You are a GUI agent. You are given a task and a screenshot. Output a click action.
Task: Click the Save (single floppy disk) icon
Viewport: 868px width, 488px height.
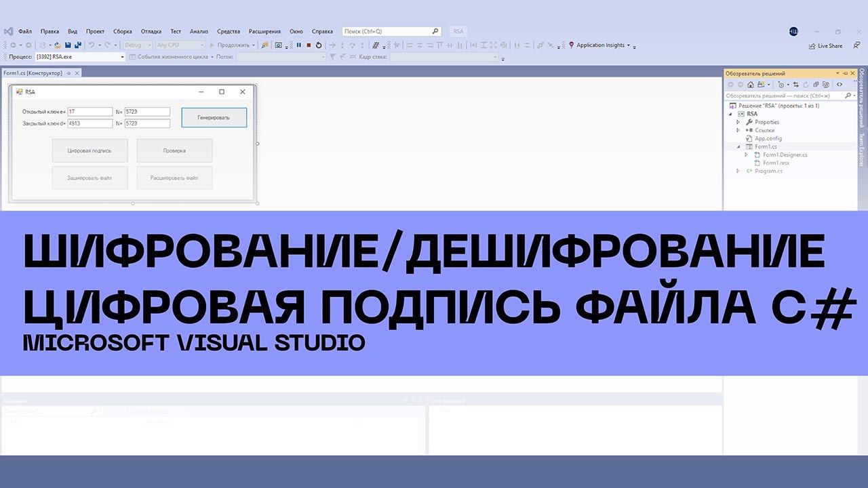click(68, 45)
